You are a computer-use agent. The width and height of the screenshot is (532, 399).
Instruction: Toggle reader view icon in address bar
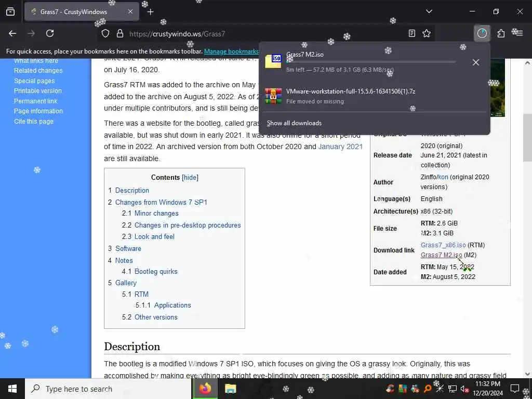[412, 33]
